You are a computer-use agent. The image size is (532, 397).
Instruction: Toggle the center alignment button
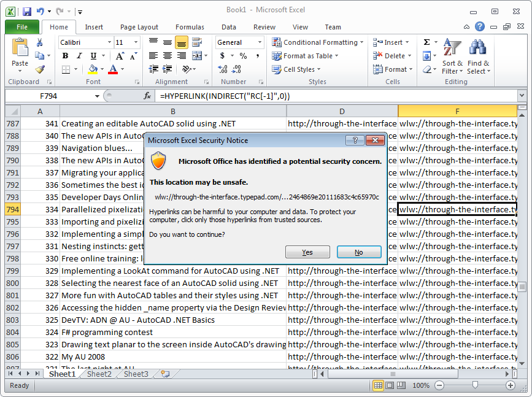[168, 56]
